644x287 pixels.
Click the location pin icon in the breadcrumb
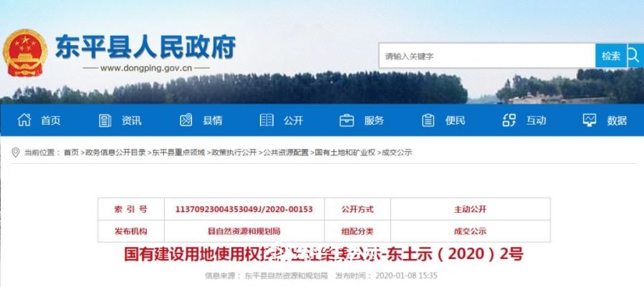click(x=16, y=152)
